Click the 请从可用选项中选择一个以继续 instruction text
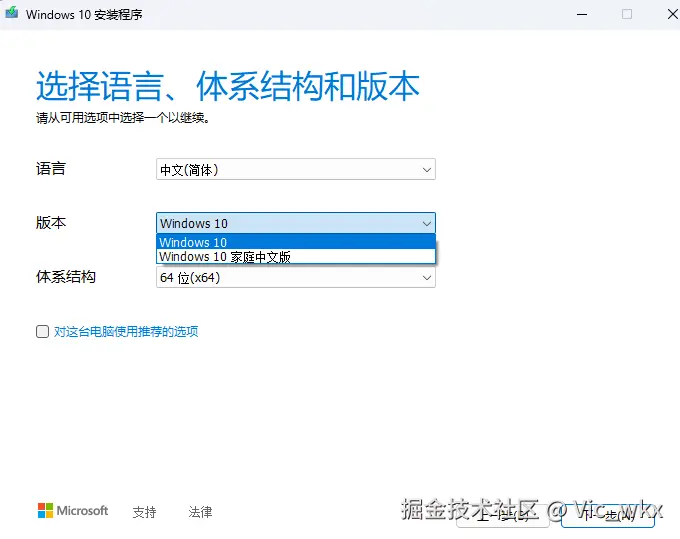Screen dimensions: 680x539 123,118
